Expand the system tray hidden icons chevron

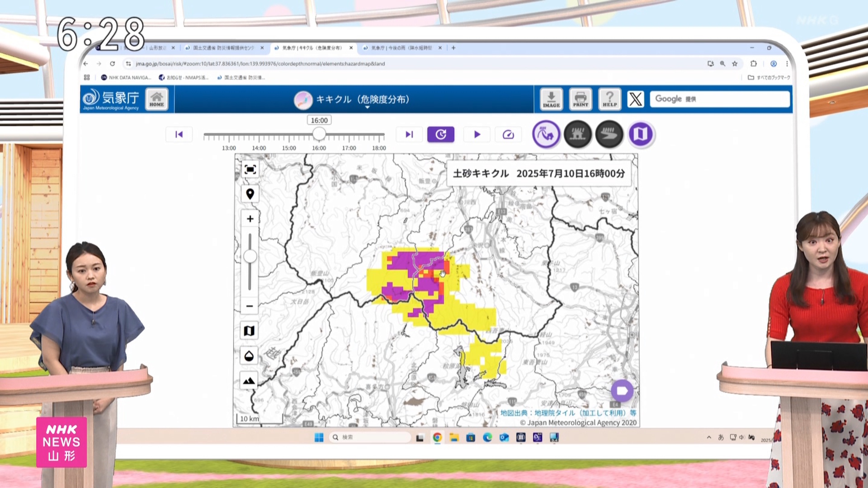(709, 437)
